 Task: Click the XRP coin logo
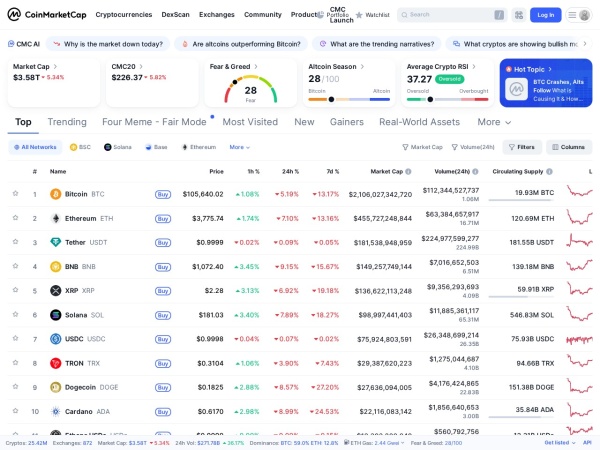55,290
